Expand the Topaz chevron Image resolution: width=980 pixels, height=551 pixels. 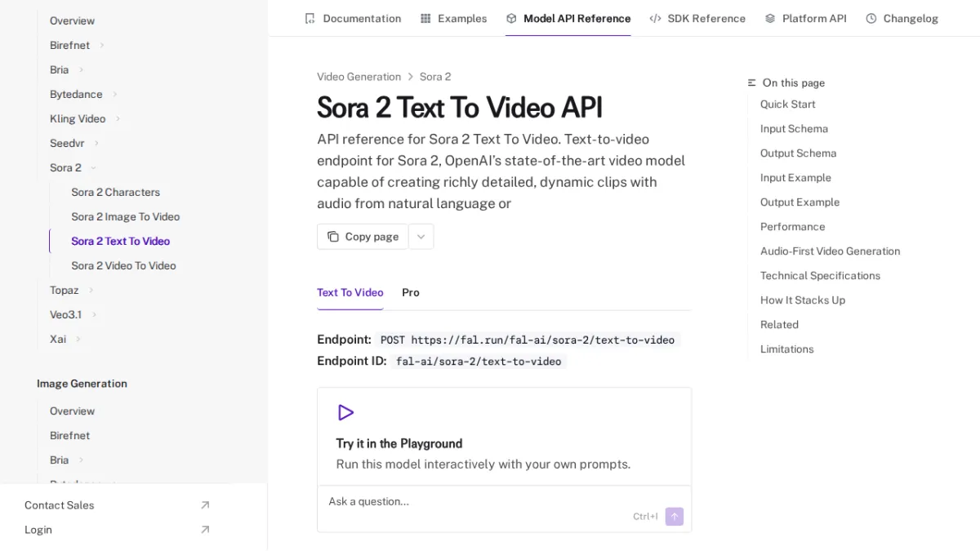(91, 290)
